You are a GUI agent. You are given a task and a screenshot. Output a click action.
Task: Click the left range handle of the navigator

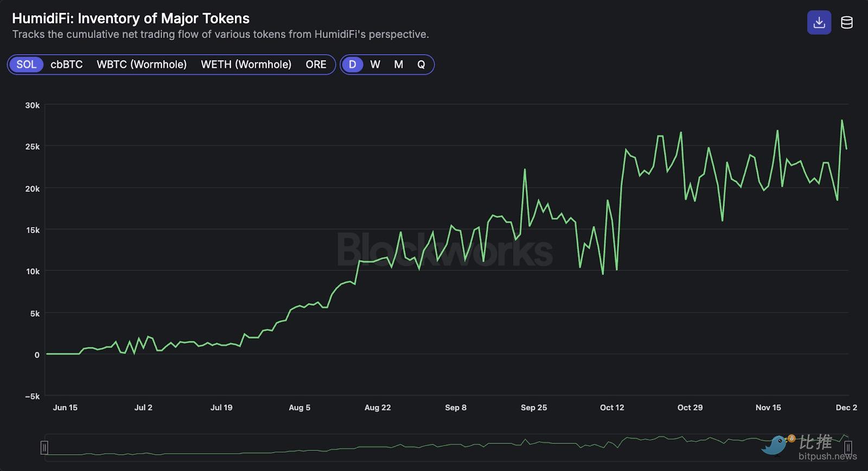(x=44, y=447)
